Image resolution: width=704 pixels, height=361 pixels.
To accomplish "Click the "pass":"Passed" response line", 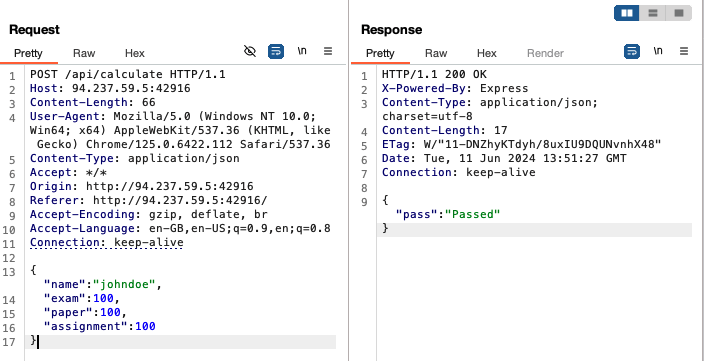I will click(x=448, y=214).
